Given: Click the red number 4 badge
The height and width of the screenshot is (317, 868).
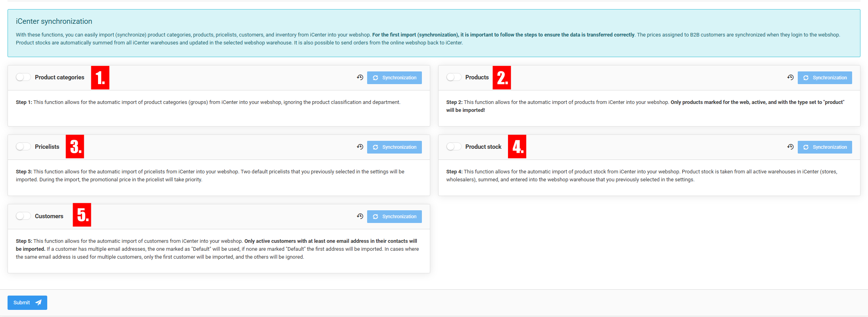Looking at the screenshot, I should (517, 147).
